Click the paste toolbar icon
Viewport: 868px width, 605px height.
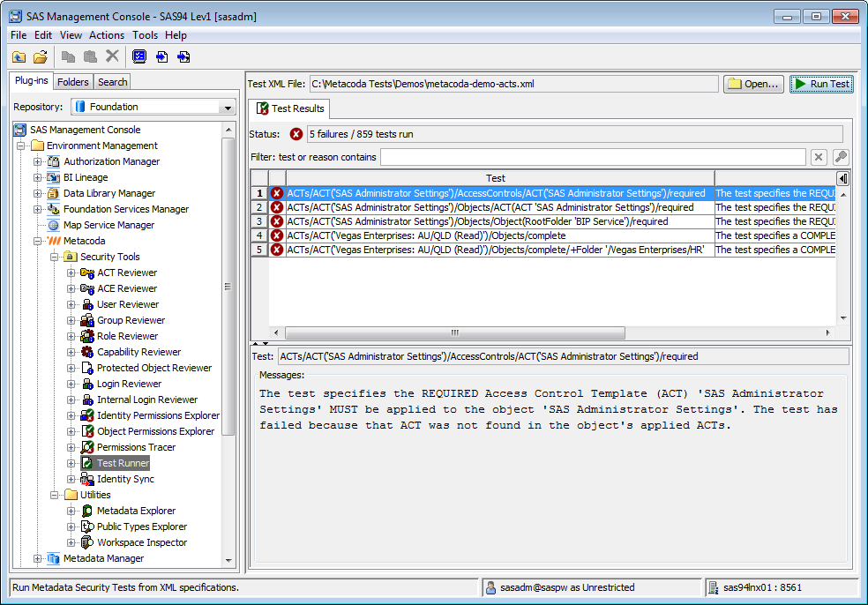click(x=90, y=56)
